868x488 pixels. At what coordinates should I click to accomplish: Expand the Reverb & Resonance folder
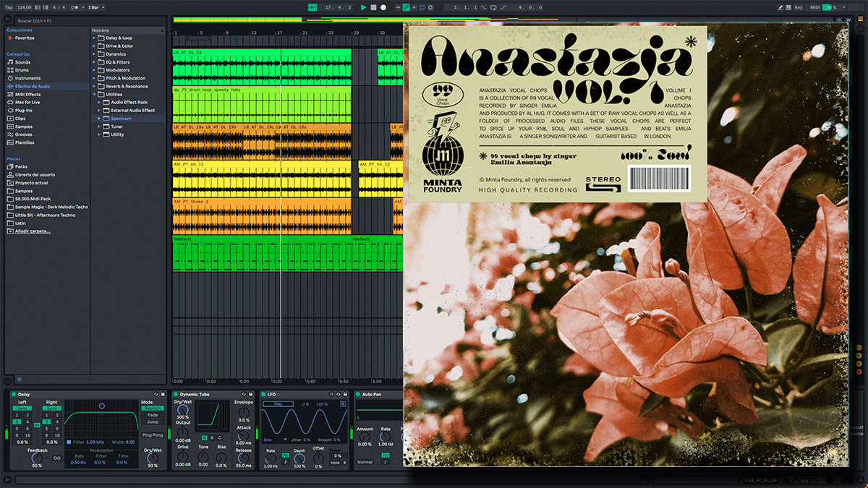[94, 86]
